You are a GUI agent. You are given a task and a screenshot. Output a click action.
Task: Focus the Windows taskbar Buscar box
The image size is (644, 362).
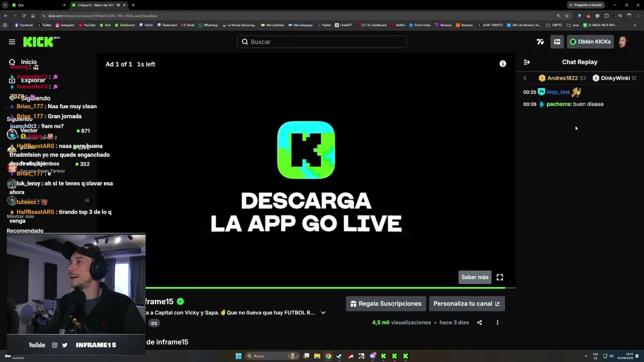click(x=272, y=356)
